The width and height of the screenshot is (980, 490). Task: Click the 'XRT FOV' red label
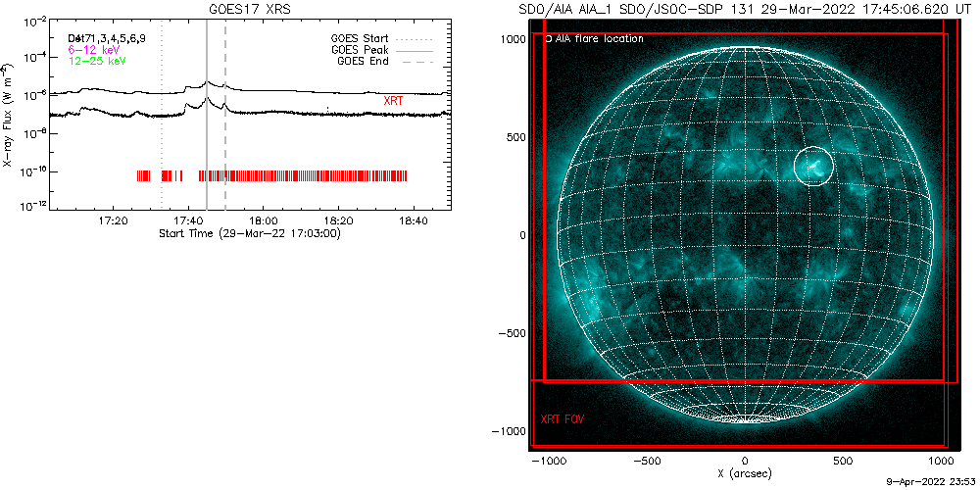[562, 418]
